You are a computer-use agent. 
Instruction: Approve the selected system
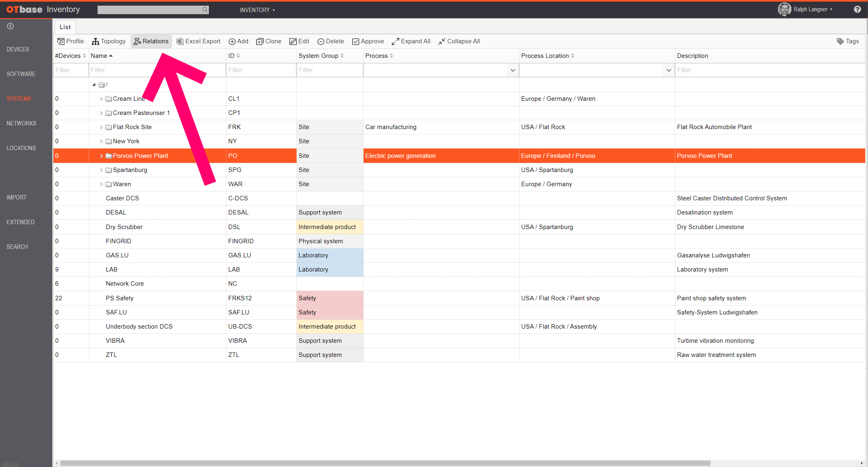(x=368, y=41)
